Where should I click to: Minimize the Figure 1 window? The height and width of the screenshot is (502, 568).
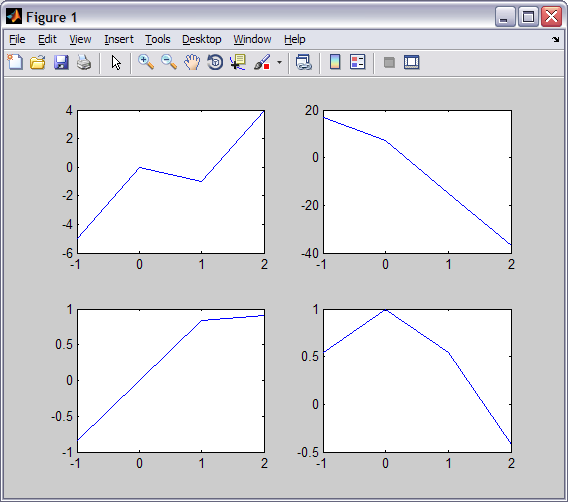[505, 17]
